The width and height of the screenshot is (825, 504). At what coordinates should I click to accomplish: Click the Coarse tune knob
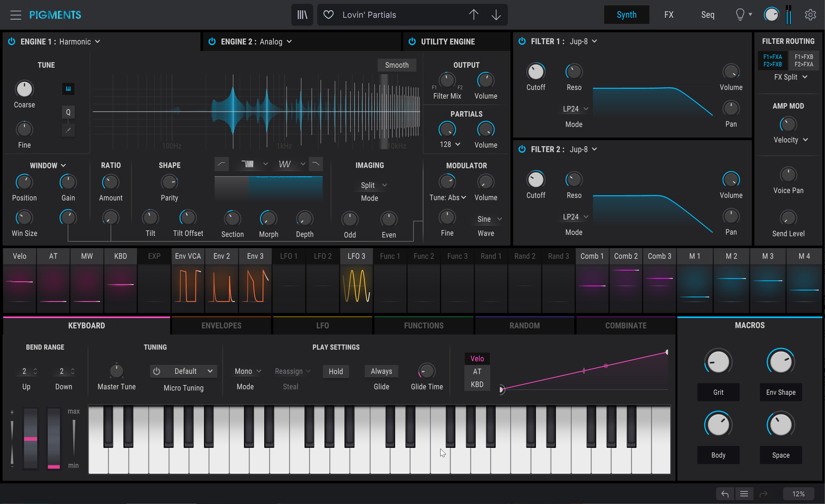[24, 89]
